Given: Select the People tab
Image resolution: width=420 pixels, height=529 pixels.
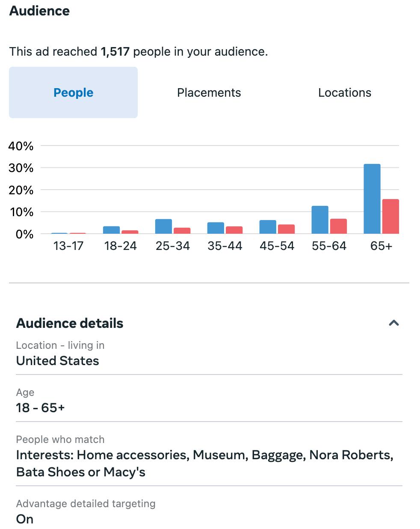Looking at the screenshot, I should 73,93.
